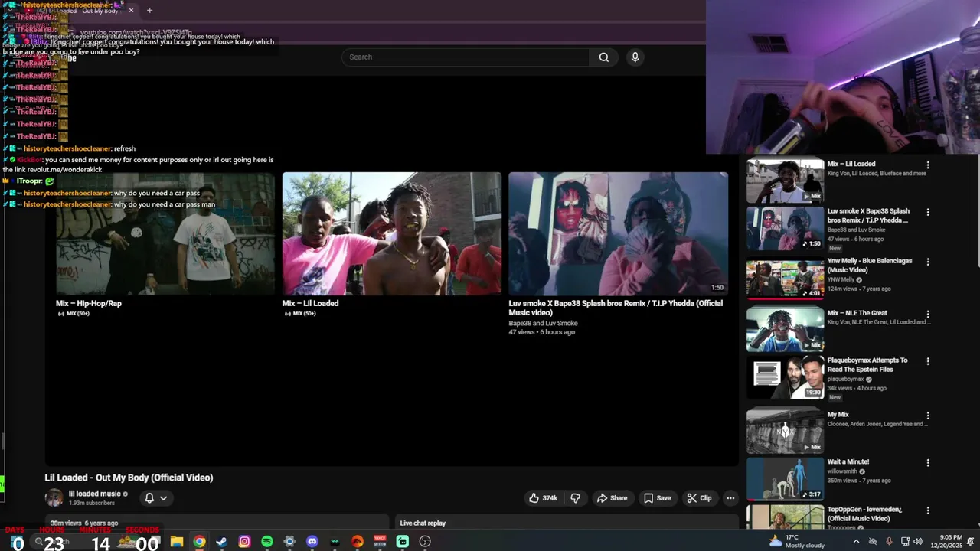Screen dimensions: 980x551
Task: Open options menu for Wait a Minute!
Action: (928, 463)
